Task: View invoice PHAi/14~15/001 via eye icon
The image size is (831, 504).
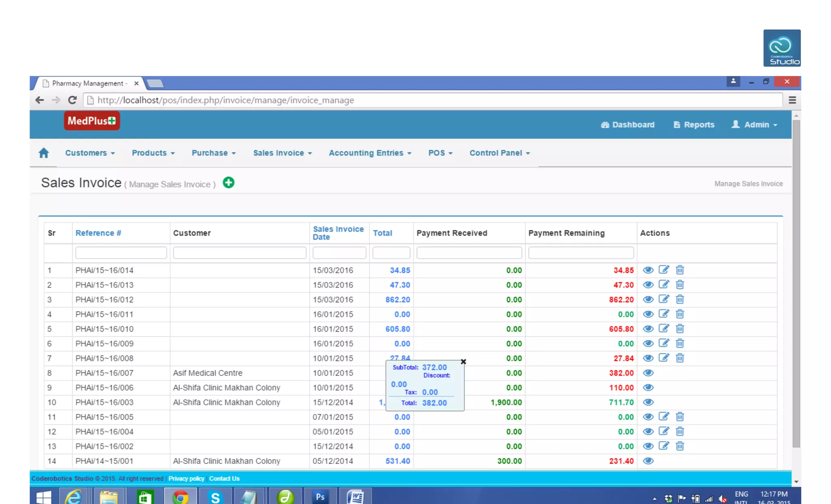Action: [x=648, y=461]
